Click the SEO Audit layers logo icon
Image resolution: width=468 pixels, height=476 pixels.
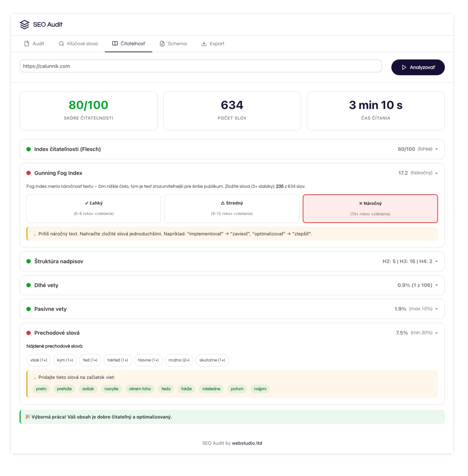[25, 24]
